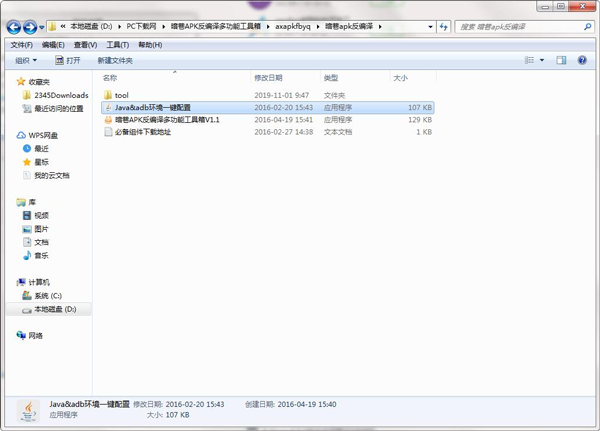Click the 文本文档 type of 必备组件下载地址

(x=338, y=132)
